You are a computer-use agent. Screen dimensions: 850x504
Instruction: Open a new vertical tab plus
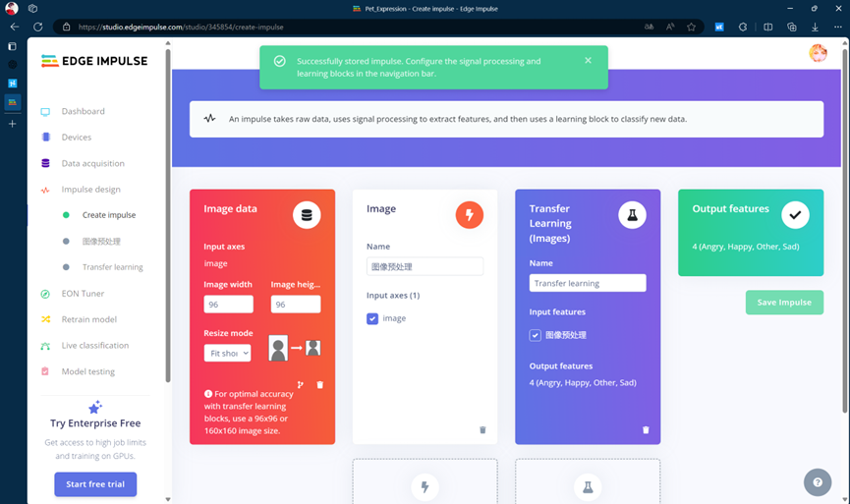tap(12, 124)
